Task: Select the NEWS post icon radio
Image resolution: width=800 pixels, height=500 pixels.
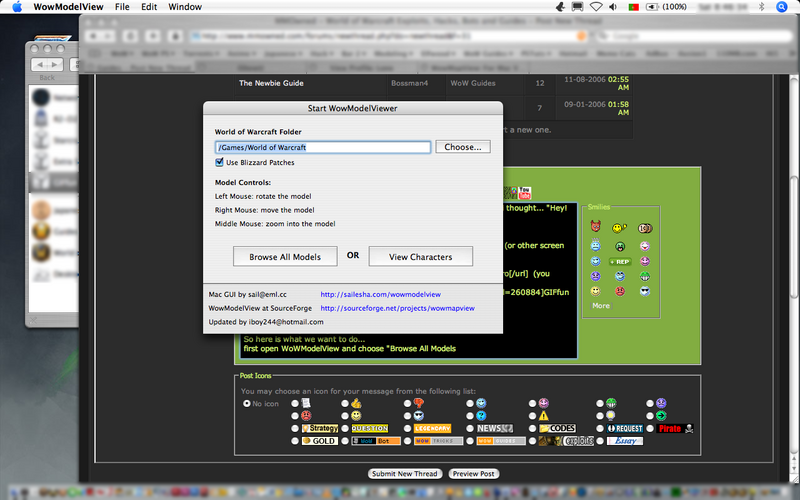Action: pyautogui.click(x=470, y=429)
